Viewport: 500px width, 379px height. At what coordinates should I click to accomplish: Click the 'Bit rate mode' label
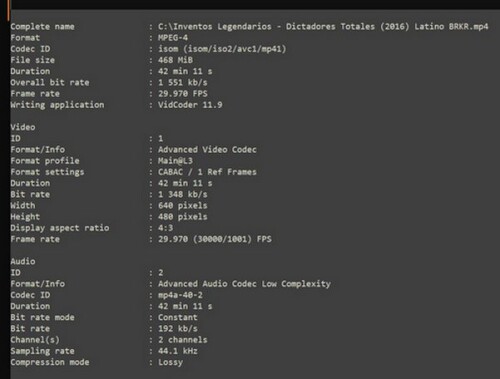point(42,317)
